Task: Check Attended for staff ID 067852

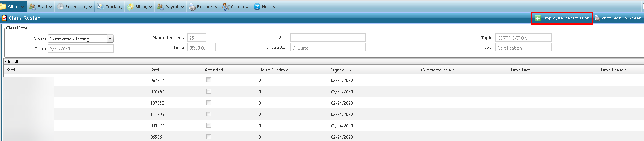Action: point(208,80)
